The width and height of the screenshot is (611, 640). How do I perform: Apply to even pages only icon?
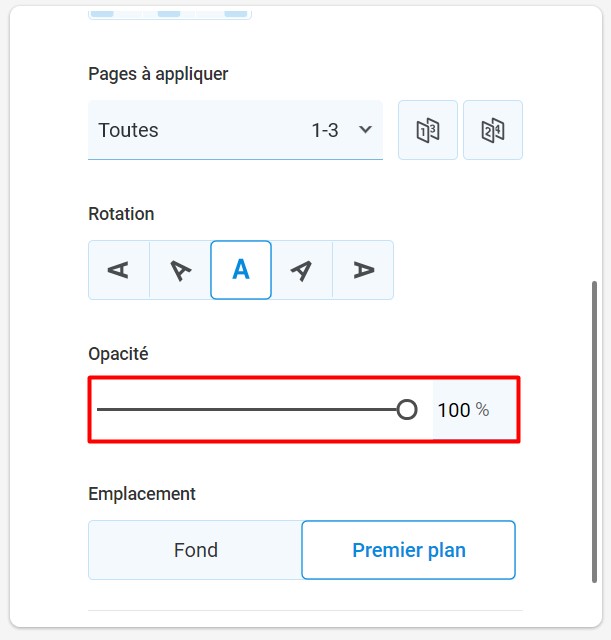pos(493,130)
